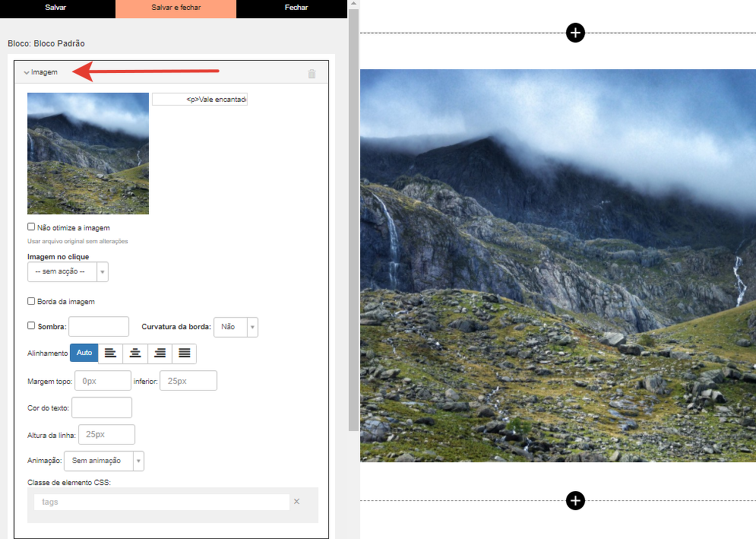Toggle the 'Borda da imagem' checkbox
The height and width of the screenshot is (539, 756).
[x=31, y=301]
